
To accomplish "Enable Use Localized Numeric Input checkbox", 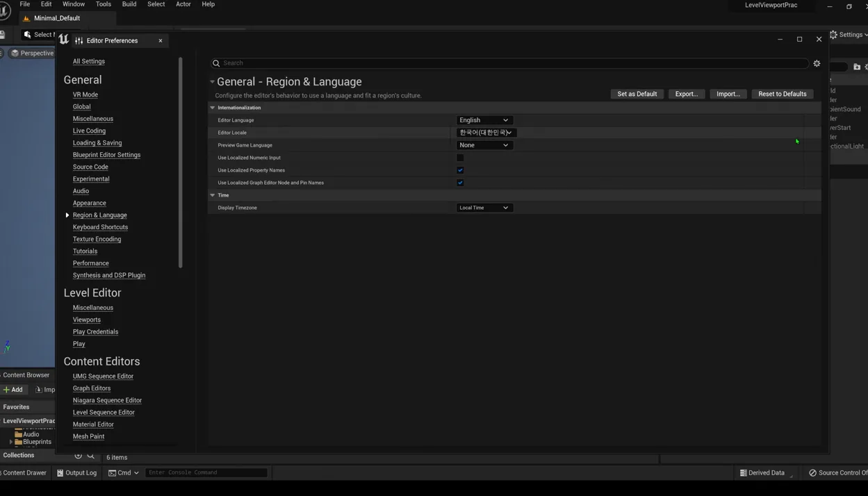I will pyautogui.click(x=460, y=158).
